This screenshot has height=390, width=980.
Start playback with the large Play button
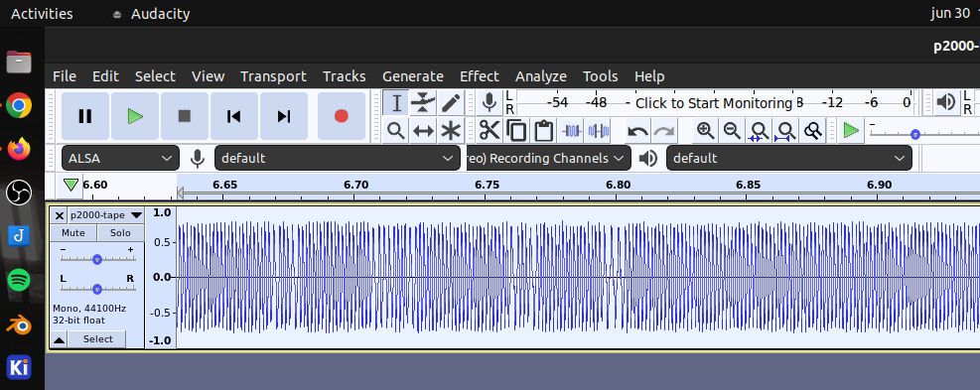135,116
